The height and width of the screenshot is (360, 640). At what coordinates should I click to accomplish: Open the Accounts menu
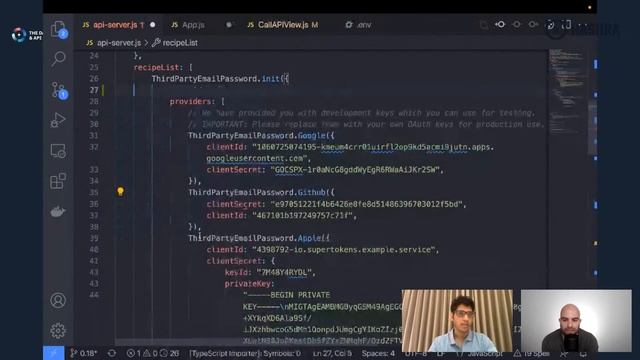[58, 300]
